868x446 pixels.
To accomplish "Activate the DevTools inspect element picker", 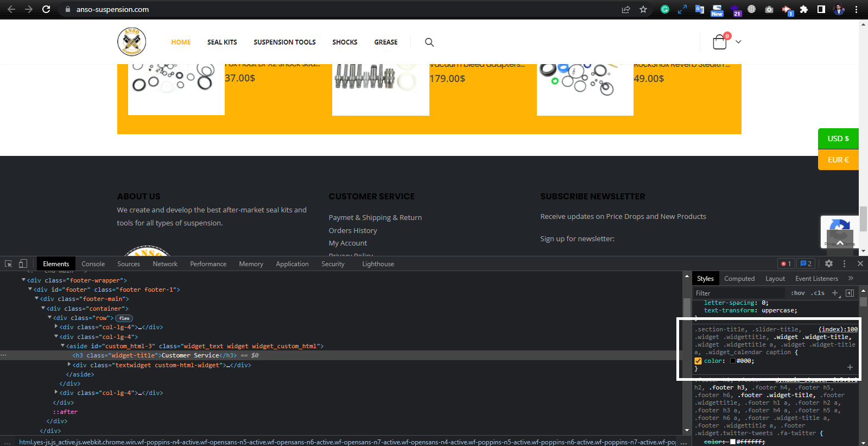I will [8, 263].
